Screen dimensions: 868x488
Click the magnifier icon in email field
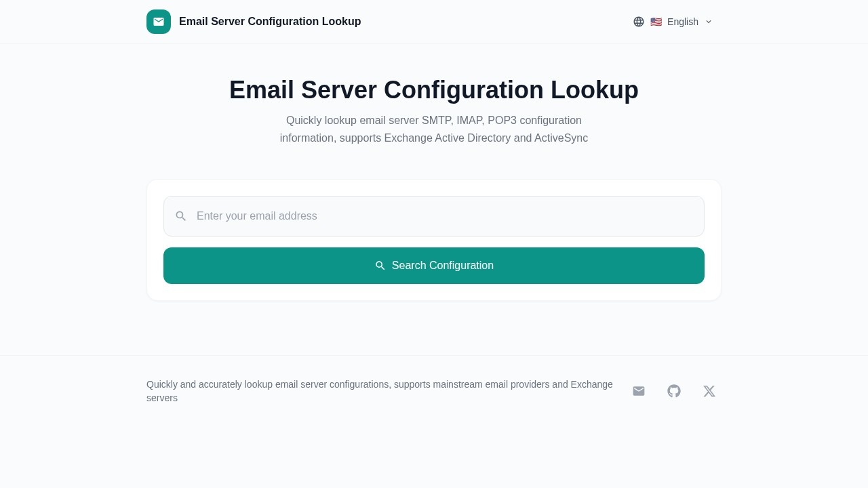(181, 216)
